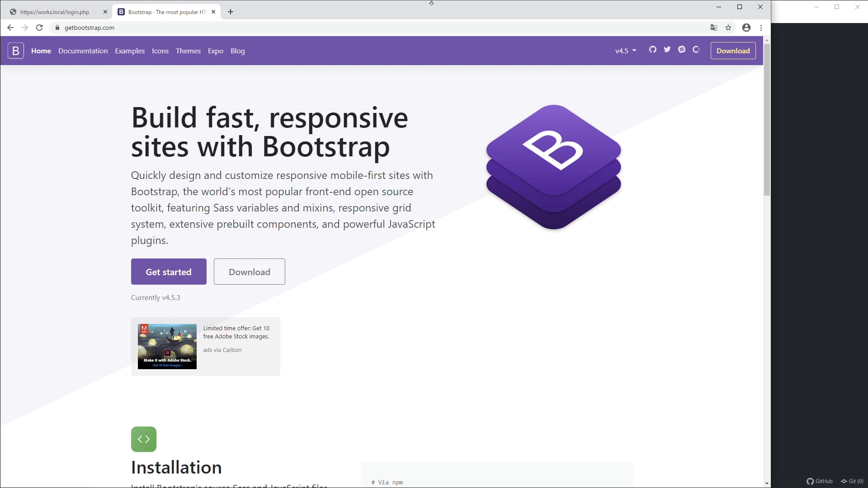This screenshot has width=868, height=488.
Task: Click the translate page icon in address bar
Action: tap(714, 28)
